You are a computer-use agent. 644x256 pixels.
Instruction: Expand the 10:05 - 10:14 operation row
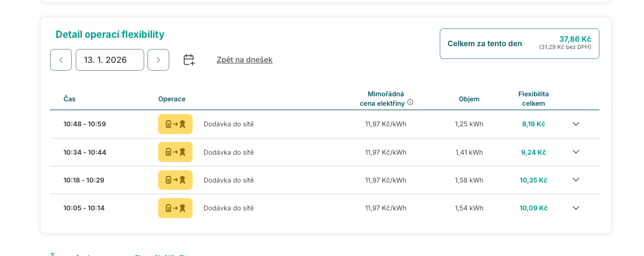[x=576, y=208]
